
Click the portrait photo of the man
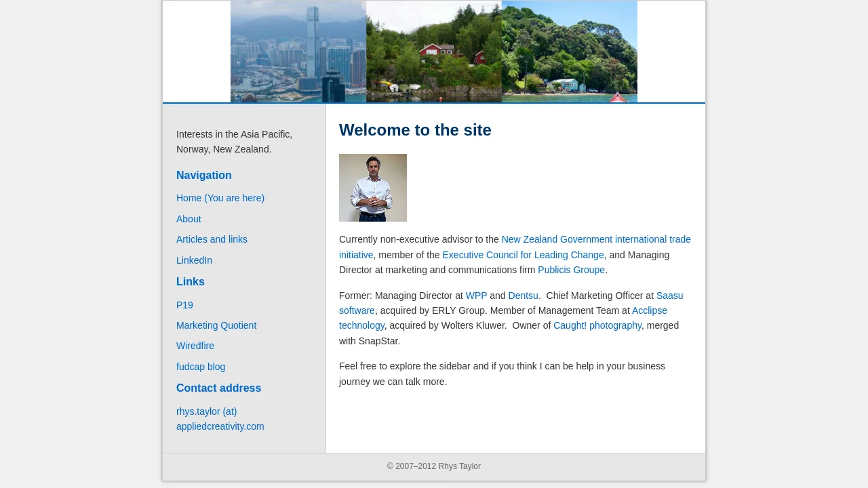(x=373, y=188)
